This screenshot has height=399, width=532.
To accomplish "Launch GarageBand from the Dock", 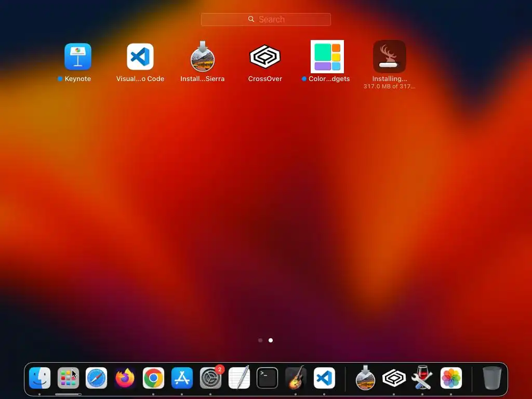I will tap(296, 378).
